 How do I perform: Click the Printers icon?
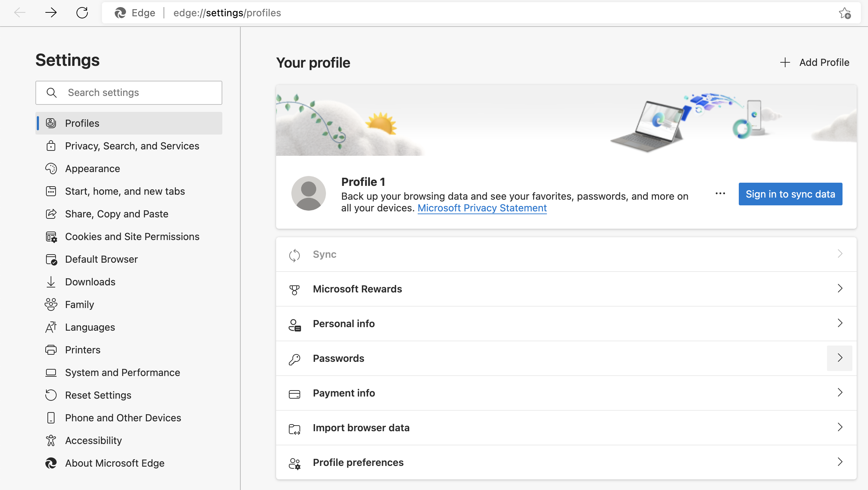[51, 350]
